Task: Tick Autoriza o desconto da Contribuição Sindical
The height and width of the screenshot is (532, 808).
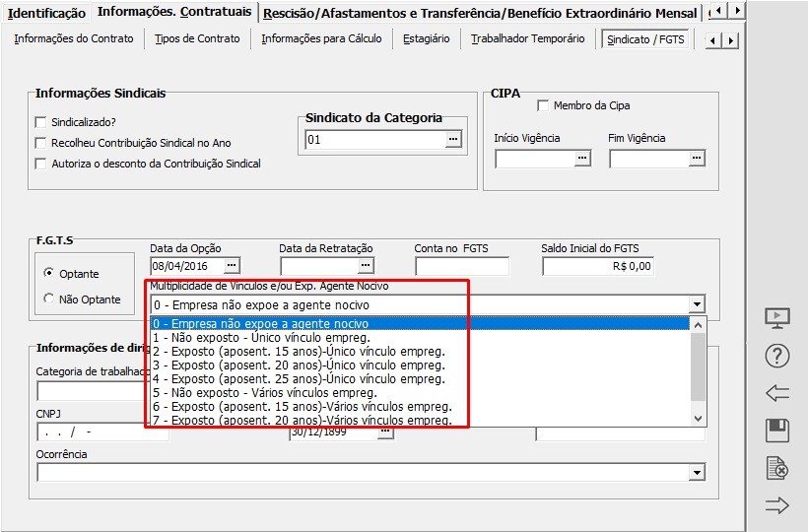Action: (40, 164)
